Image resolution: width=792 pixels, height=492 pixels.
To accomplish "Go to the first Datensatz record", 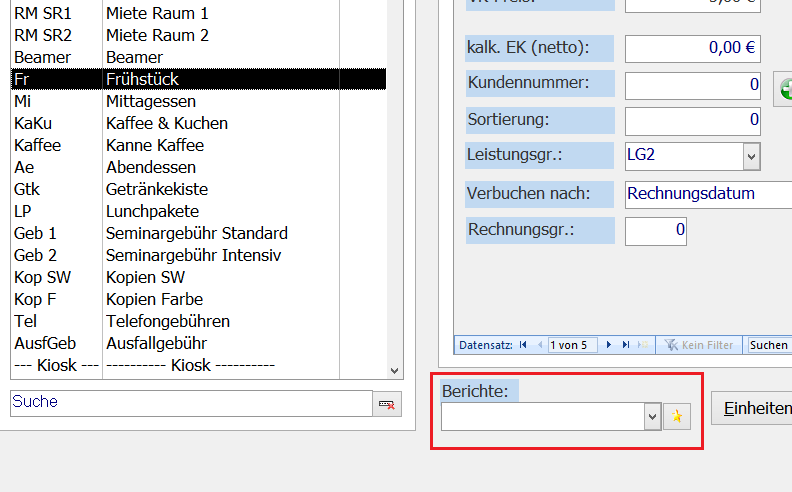I will coord(523,345).
